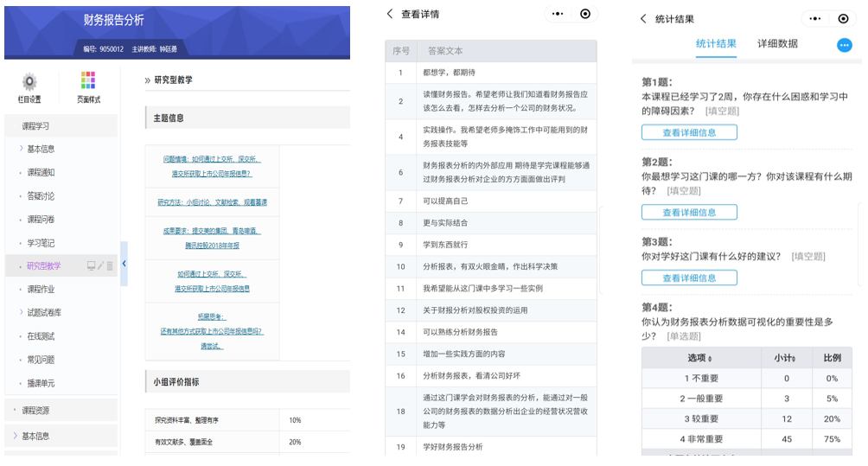Select 在线测试 in the sidebar
The image size is (868, 466).
(x=41, y=335)
